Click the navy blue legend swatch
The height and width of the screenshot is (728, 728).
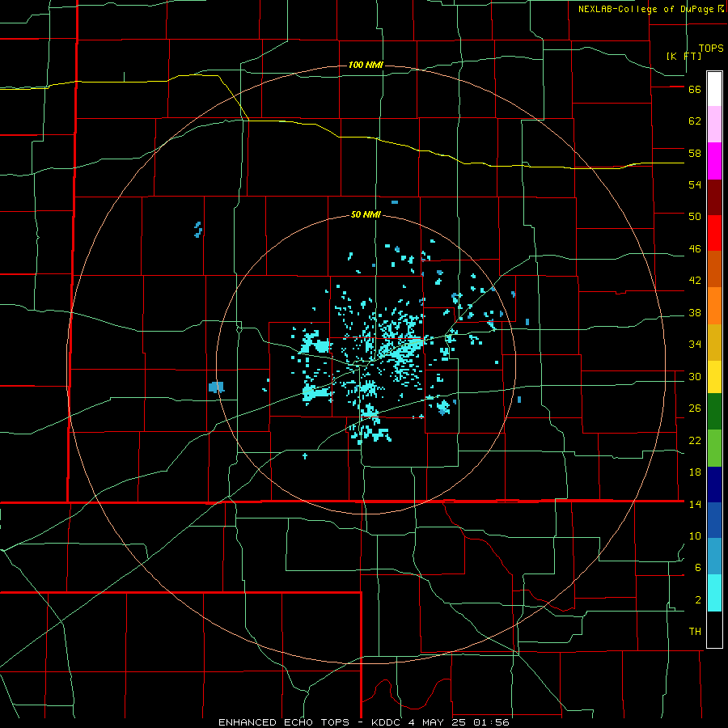[714, 485]
